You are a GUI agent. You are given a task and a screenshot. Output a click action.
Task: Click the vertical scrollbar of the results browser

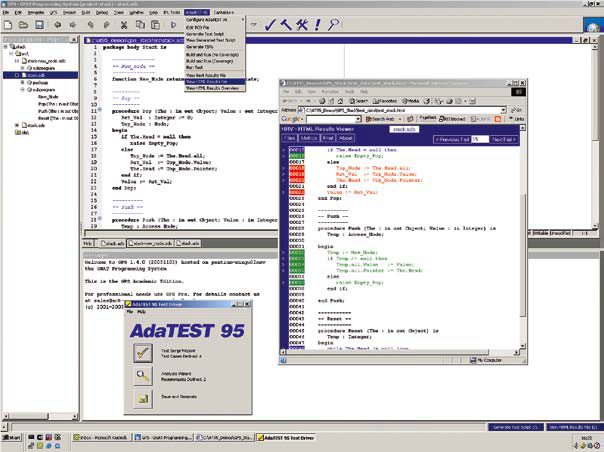point(522,236)
